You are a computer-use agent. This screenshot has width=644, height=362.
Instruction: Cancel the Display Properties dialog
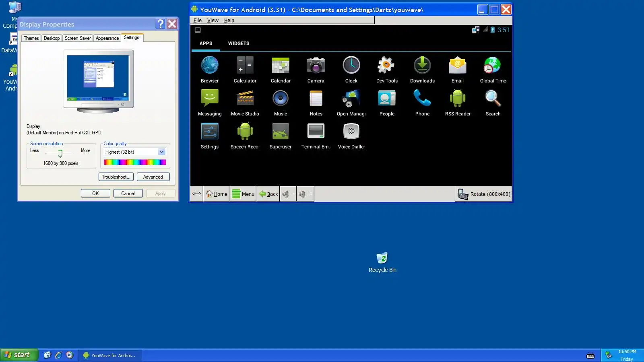[128, 193]
